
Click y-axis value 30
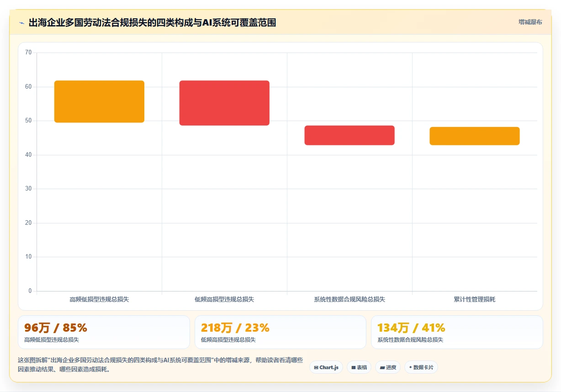coord(28,189)
